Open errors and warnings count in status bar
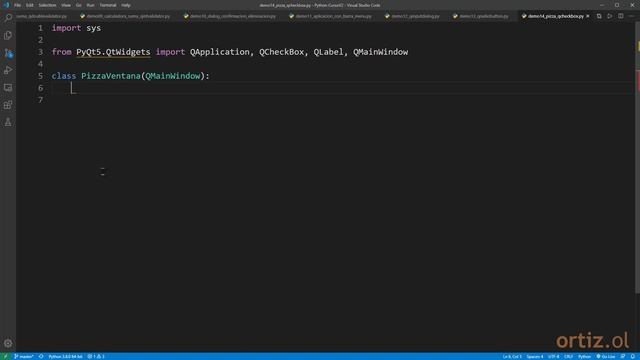Image resolution: width=640 pixels, height=360 pixels. pyautogui.click(x=96, y=356)
